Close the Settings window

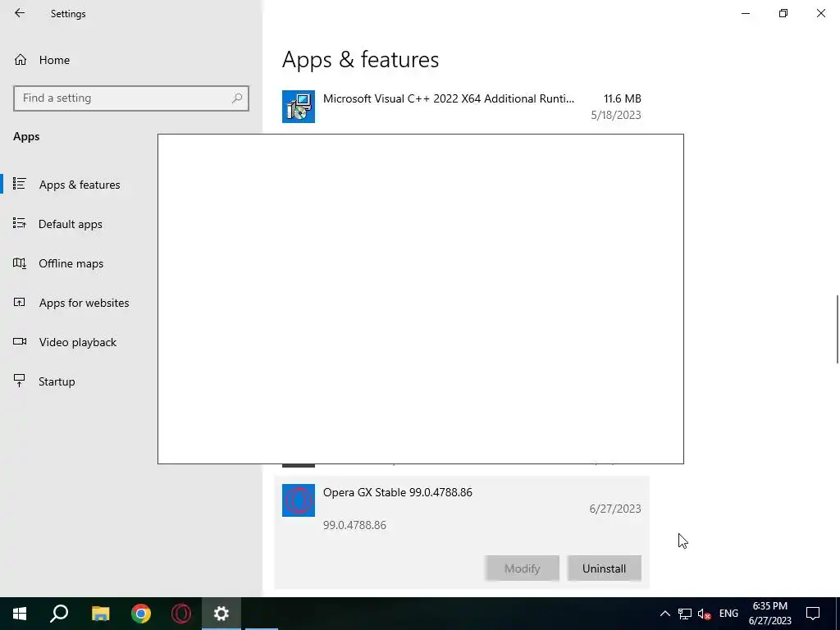click(x=820, y=13)
